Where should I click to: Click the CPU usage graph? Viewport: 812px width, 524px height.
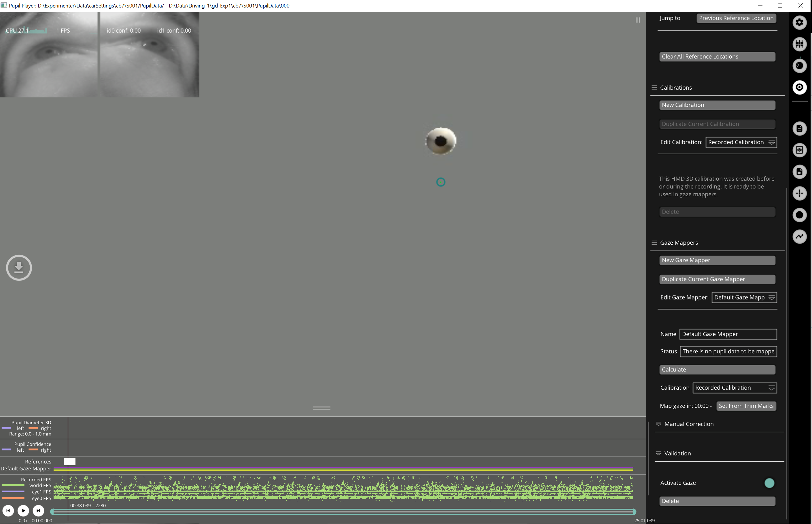pos(26,31)
